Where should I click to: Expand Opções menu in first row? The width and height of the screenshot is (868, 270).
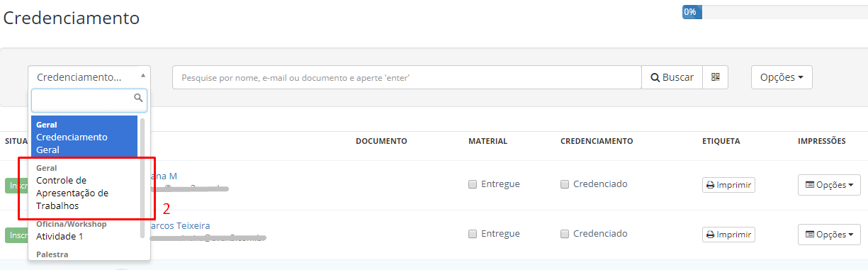point(829,185)
